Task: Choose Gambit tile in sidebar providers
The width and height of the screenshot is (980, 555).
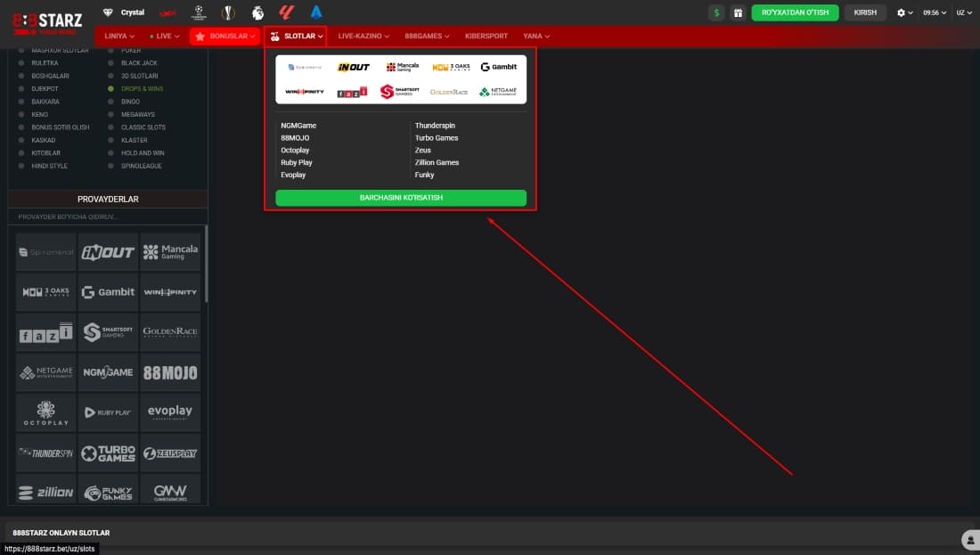Action: (x=108, y=292)
